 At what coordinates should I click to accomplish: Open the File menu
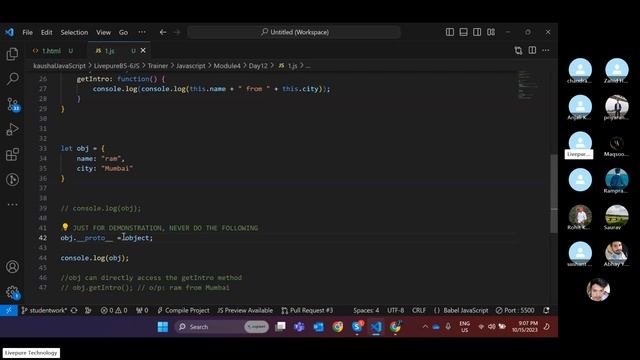27,32
